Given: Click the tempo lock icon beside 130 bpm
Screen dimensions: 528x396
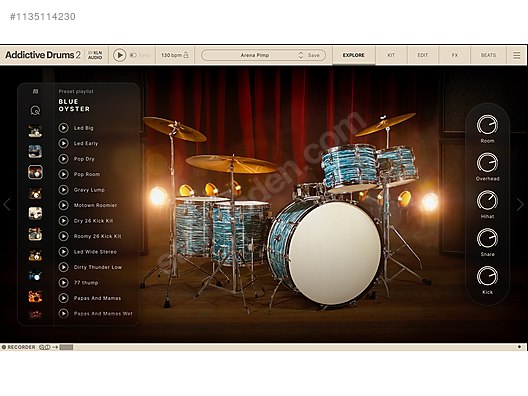Looking at the screenshot, I should coord(186,55).
